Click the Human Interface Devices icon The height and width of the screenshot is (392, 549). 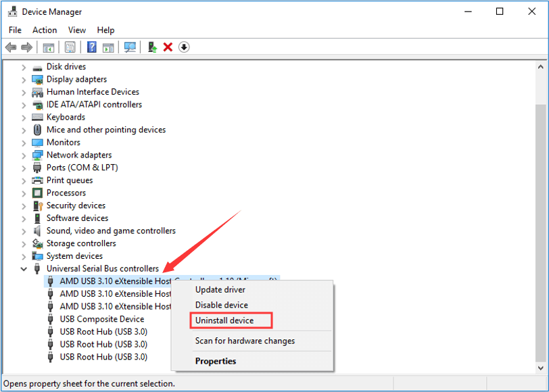(x=37, y=92)
